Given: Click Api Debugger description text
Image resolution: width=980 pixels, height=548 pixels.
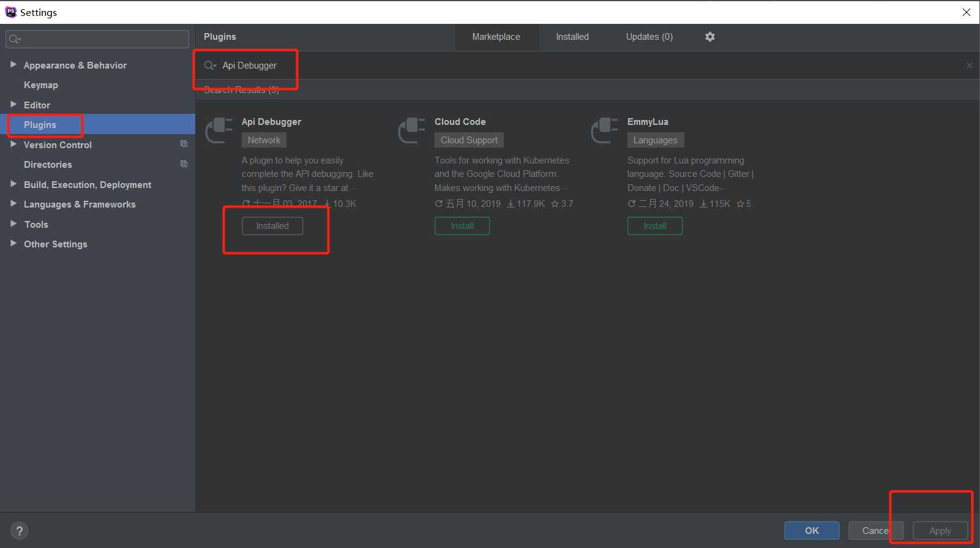Looking at the screenshot, I should [307, 174].
